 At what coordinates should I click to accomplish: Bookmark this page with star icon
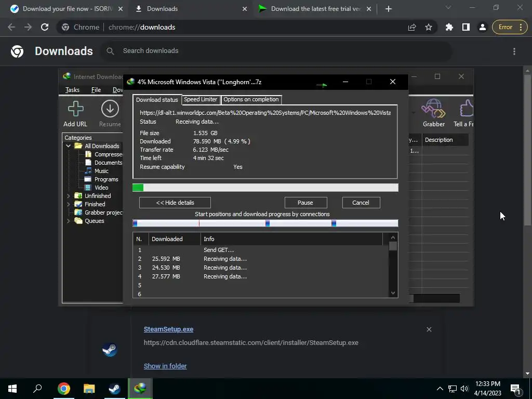tap(429, 27)
